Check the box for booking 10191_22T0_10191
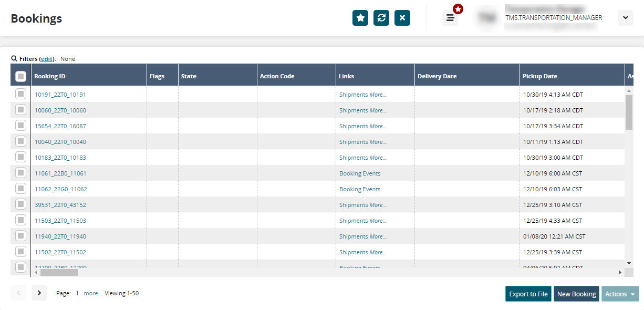Image resolution: width=644 pixels, height=310 pixels. click(20, 94)
